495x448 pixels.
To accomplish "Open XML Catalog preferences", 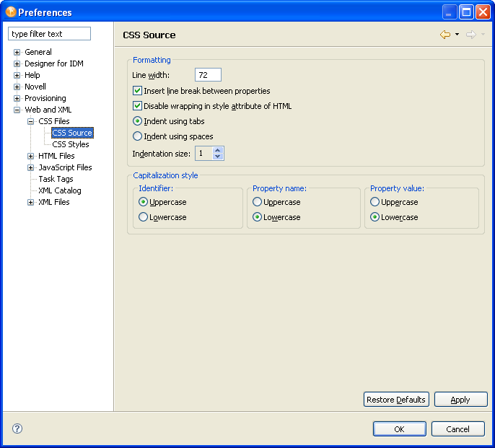I will pyautogui.click(x=60, y=190).
